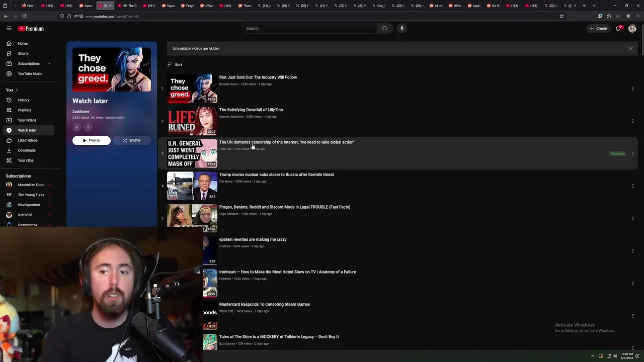Open Subscriptions in sidebar

(28, 64)
